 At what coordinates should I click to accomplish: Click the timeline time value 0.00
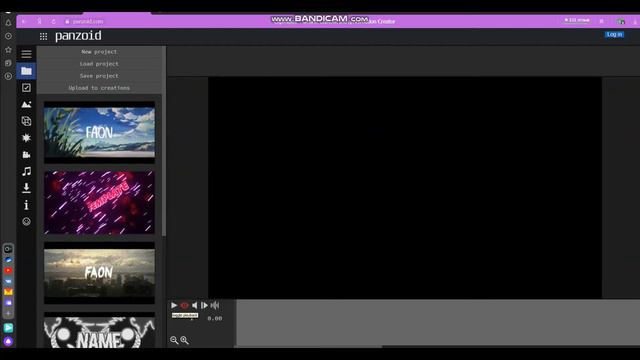click(215, 318)
